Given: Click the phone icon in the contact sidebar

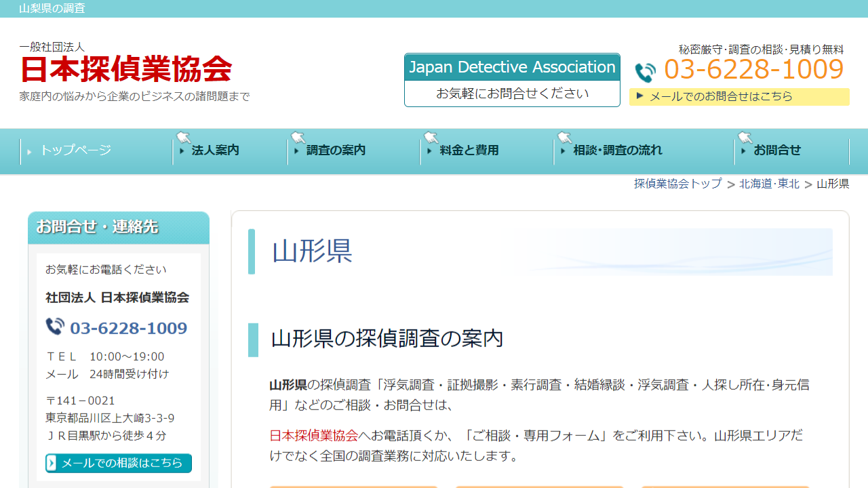Looking at the screenshot, I should (56, 328).
